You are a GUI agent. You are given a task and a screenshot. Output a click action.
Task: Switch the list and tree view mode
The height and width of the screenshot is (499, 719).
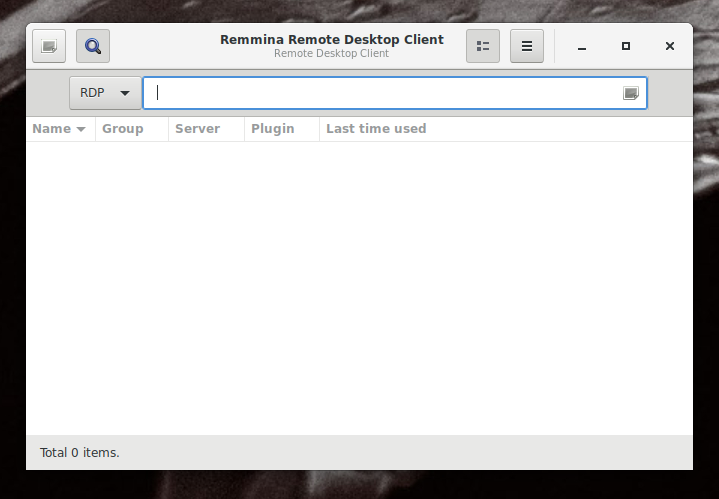coord(483,46)
